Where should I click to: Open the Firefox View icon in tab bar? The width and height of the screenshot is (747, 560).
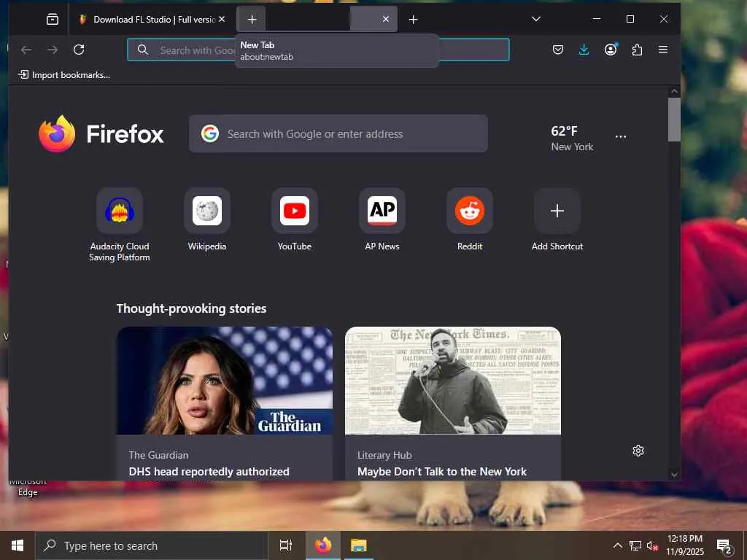tap(53, 19)
